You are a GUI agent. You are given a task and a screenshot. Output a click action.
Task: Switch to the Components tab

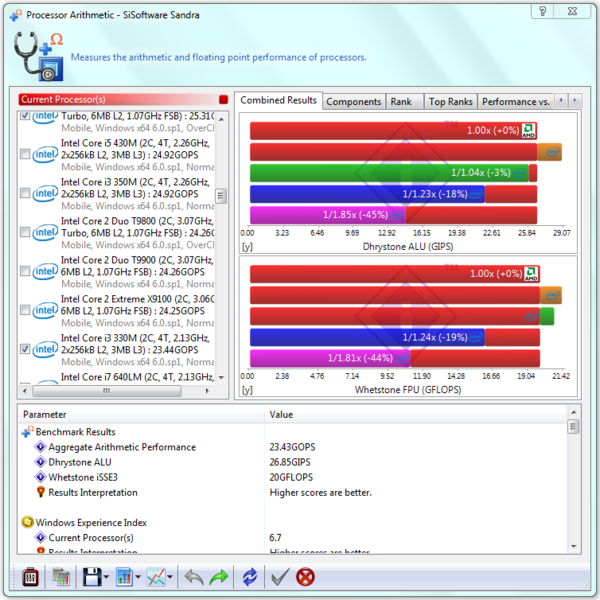tap(354, 101)
